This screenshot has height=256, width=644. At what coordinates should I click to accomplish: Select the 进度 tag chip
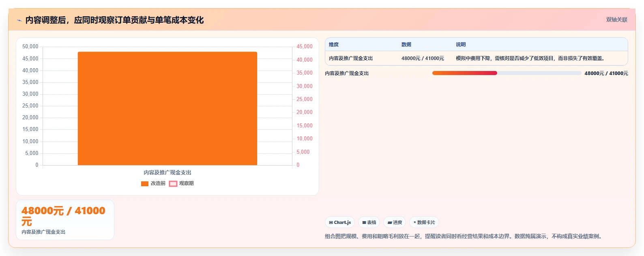pyautogui.click(x=395, y=222)
